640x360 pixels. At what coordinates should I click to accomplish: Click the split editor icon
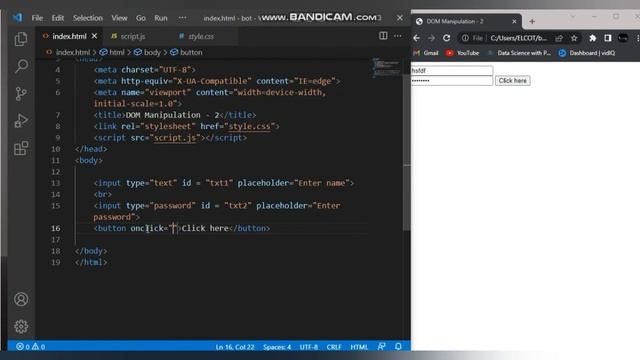click(x=383, y=36)
